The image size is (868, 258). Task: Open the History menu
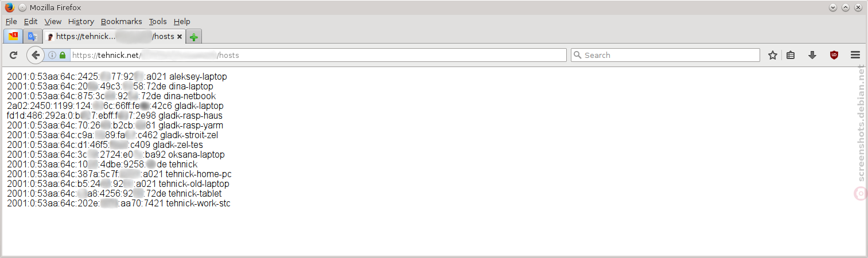[81, 21]
